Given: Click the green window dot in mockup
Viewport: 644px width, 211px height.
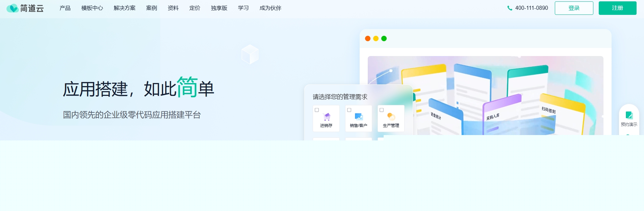Looking at the screenshot, I should (384, 38).
